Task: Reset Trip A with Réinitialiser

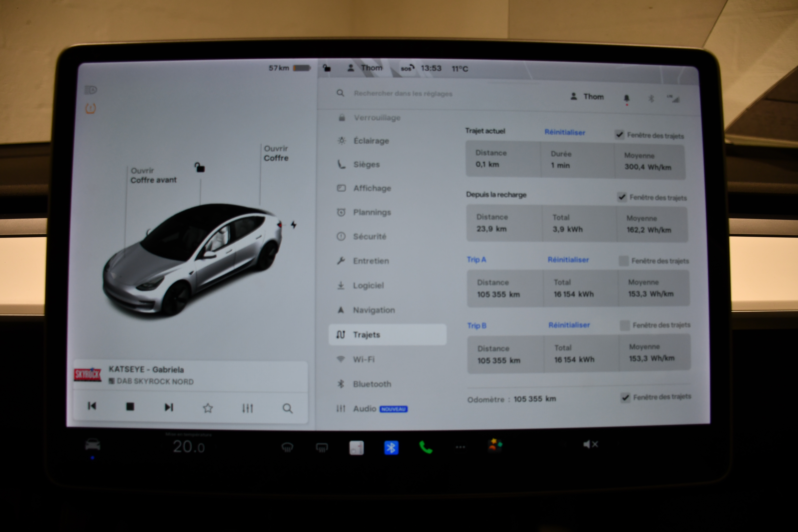Action: pyautogui.click(x=568, y=260)
